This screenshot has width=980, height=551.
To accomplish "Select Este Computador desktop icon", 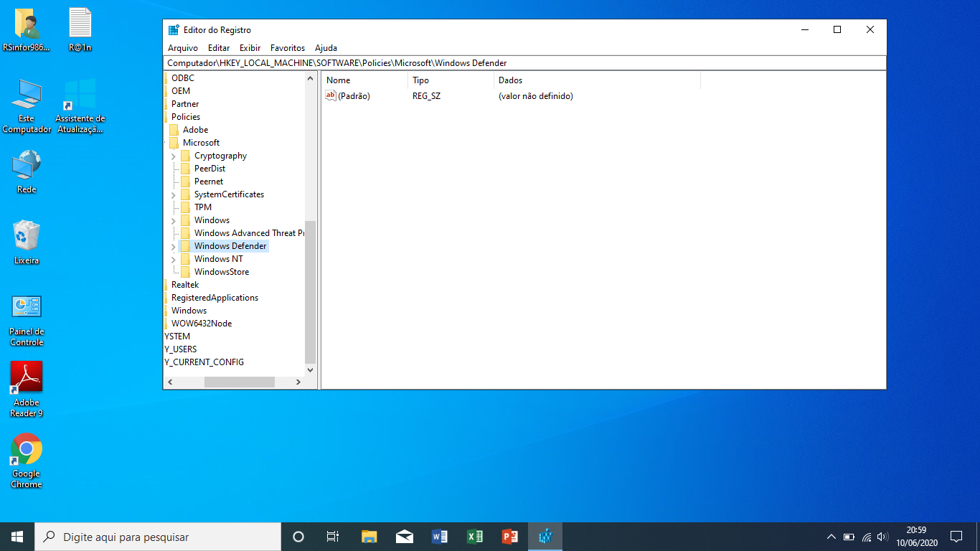I will 27,105.
